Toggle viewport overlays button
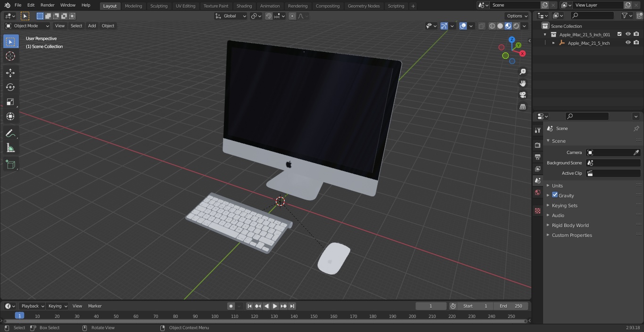This screenshot has width=644, height=332. [463, 26]
